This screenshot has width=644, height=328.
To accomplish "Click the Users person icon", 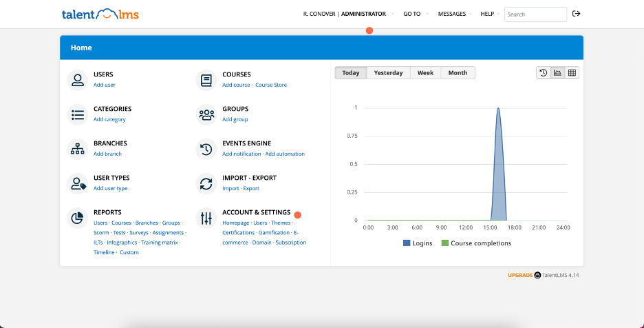I will pyautogui.click(x=78, y=80).
